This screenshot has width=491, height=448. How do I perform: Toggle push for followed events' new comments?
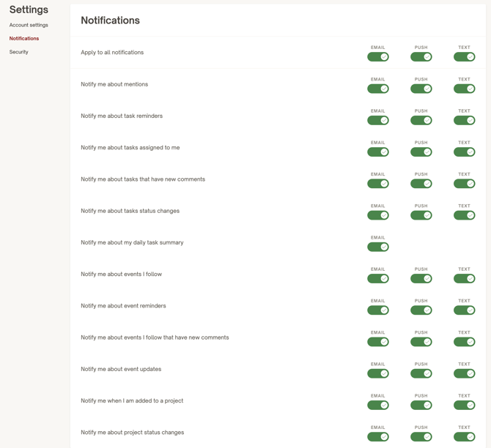421,342
